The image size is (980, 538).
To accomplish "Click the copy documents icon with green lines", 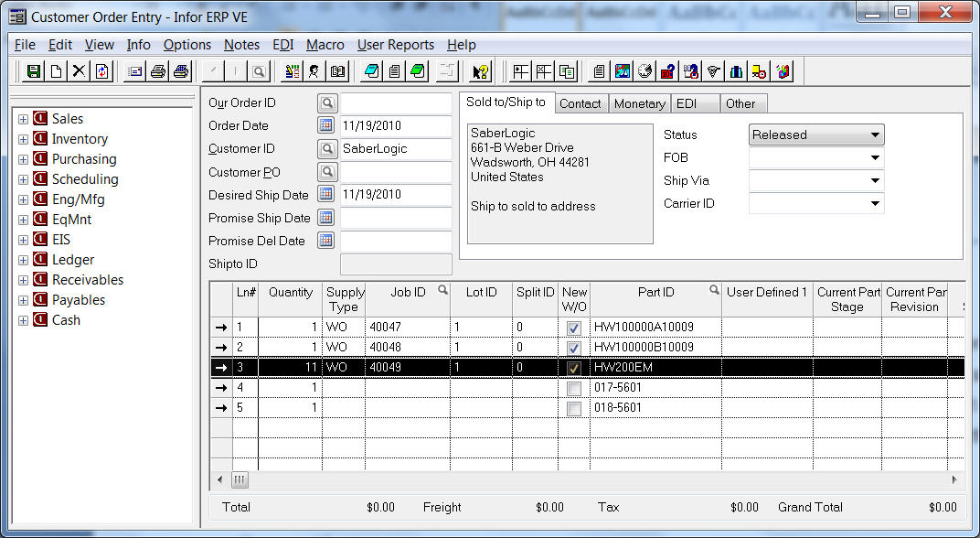I will pos(567,71).
